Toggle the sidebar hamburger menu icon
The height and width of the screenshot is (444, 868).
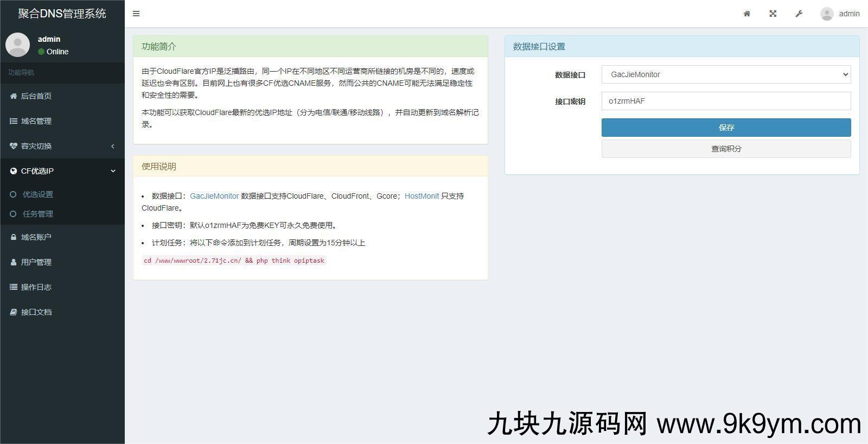pos(136,14)
